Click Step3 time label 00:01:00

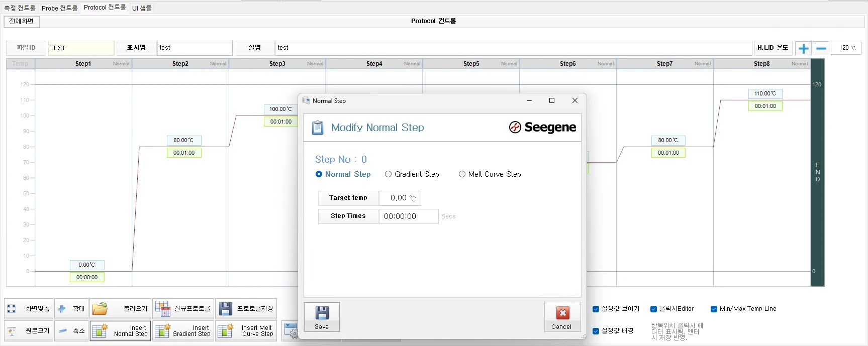click(x=280, y=122)
